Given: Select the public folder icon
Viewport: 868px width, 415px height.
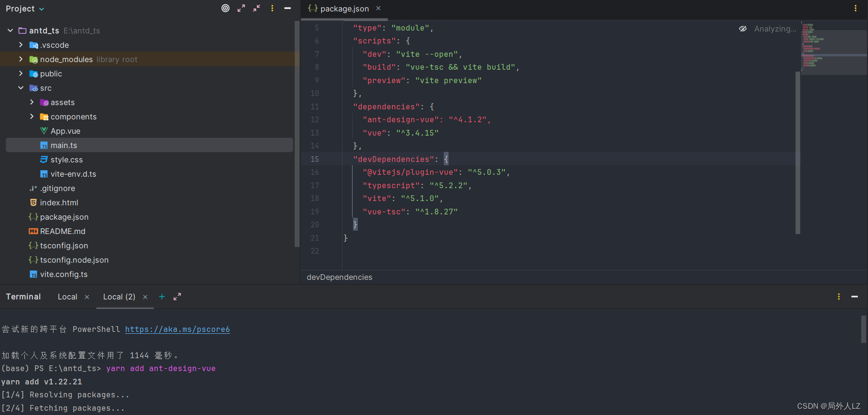Looking at the screenshot, I should [x=33, y=74].
